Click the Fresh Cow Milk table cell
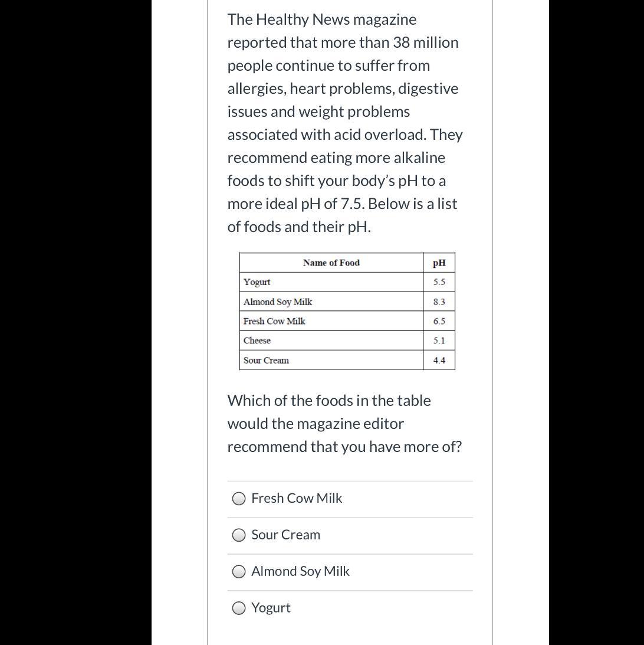644x645 pixels. [331, 321]
